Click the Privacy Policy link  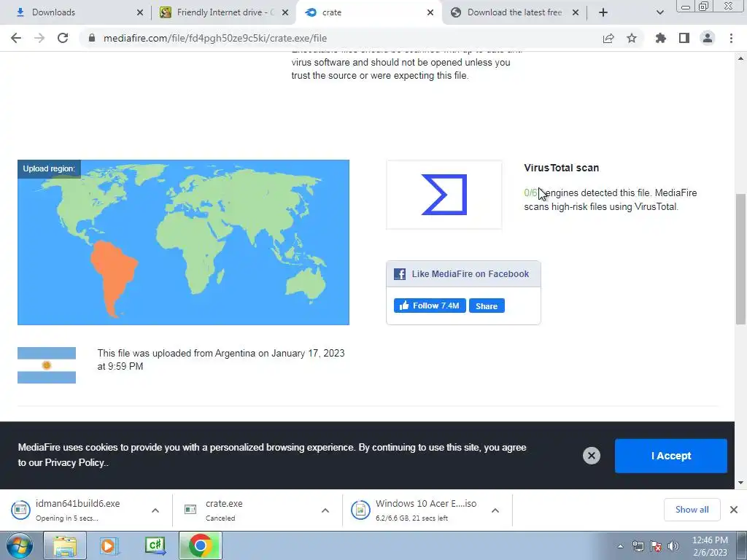74,462
